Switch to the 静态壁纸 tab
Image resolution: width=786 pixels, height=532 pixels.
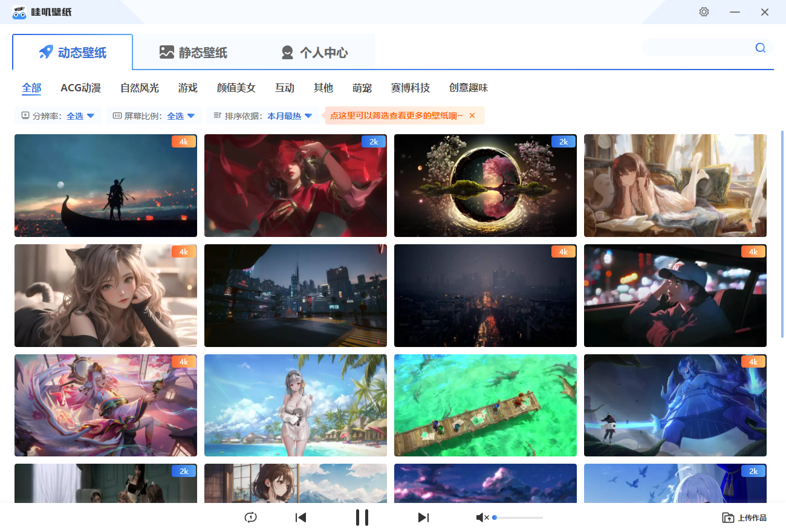(x=193, y=52)
